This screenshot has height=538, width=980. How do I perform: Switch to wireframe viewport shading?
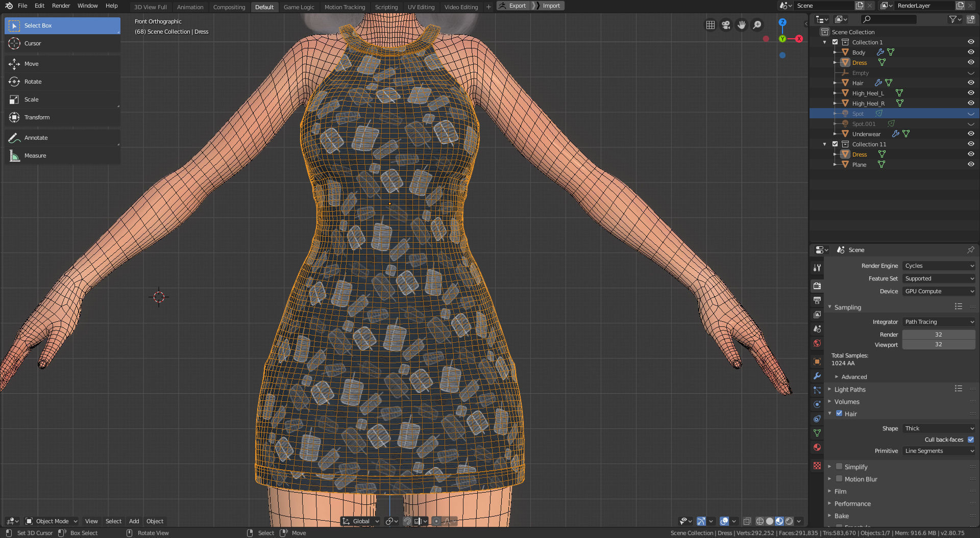click(x=760, y=521)
